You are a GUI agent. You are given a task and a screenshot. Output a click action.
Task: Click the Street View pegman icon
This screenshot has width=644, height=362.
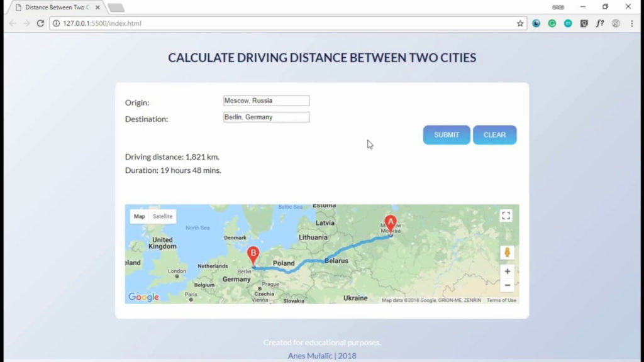coord(508,253)
